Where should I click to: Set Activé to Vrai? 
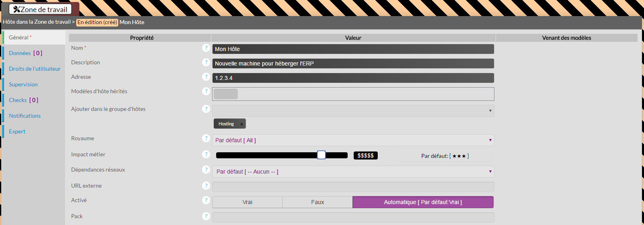coord(247,202)
